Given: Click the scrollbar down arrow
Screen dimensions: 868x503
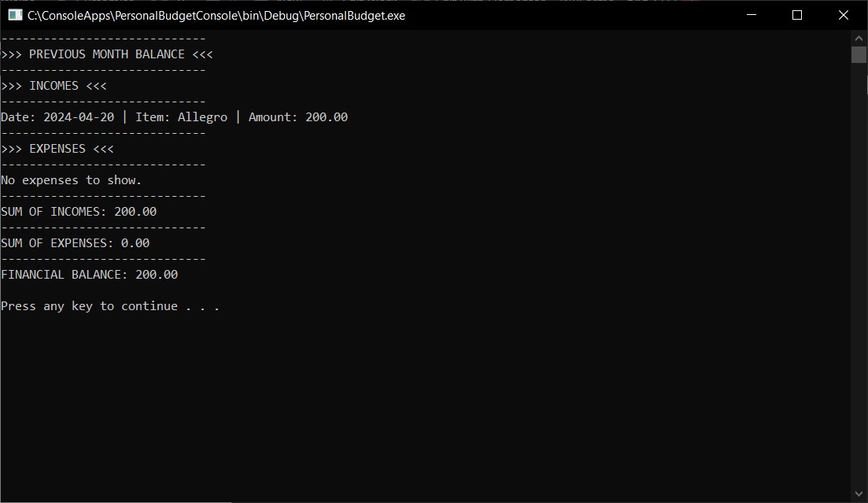Looking at the screenshot, I should 859,494.
